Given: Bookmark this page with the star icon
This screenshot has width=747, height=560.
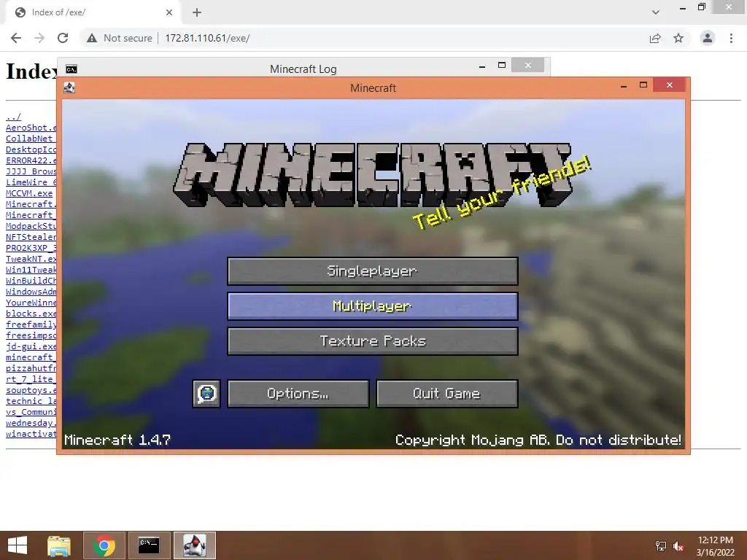Looking at the screenshot, I should pyautogui.click(x=678, y=38).
